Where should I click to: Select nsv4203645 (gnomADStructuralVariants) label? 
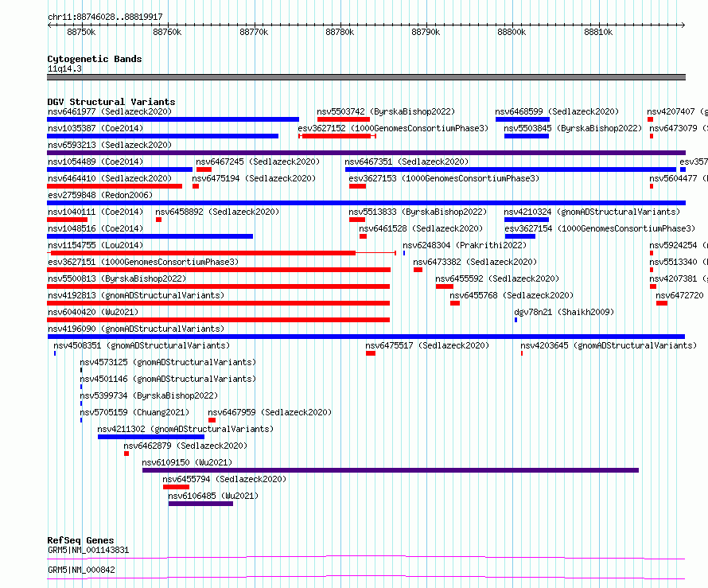click(609, 345)
